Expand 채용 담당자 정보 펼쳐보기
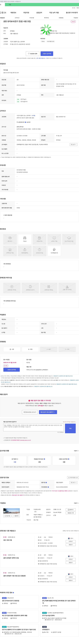 tap(48, 412)
